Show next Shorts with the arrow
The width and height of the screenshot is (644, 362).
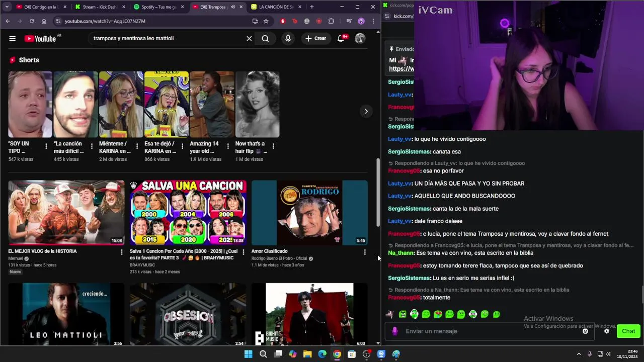[366, 111]
